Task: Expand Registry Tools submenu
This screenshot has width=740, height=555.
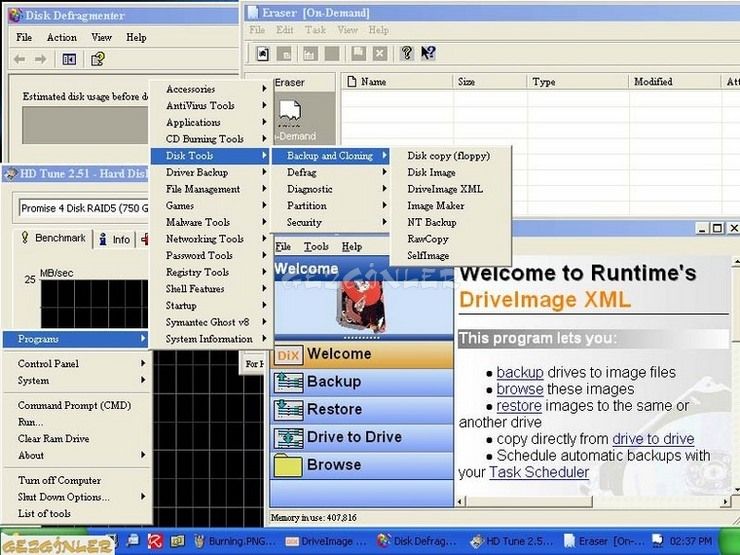Action: (x=211, y=272)
